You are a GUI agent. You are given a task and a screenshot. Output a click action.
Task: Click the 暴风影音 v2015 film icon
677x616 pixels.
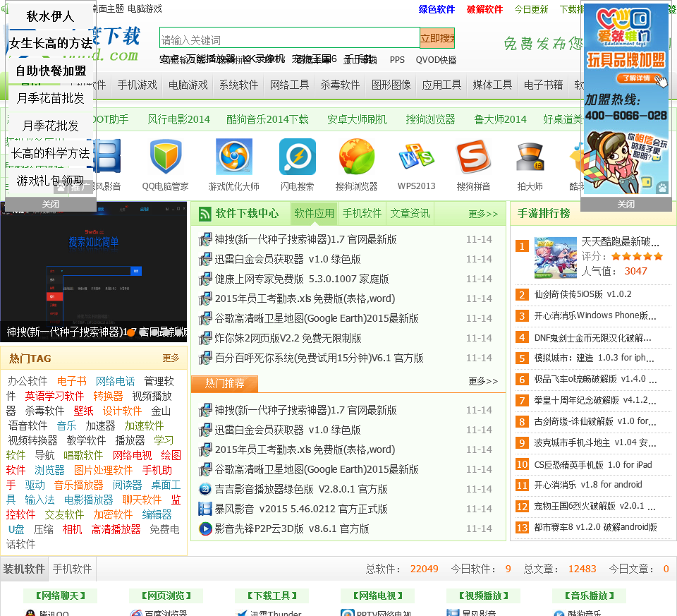click(x=205, y=509)
